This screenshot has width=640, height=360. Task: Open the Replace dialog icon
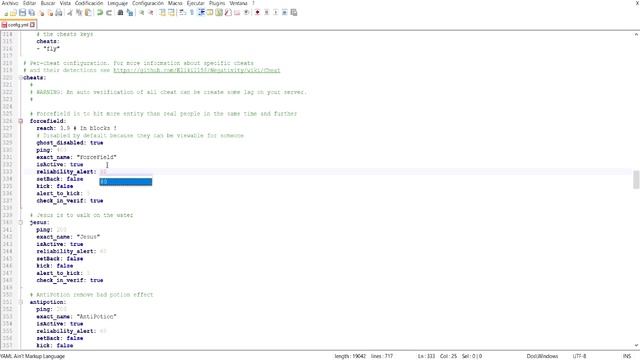(130, 13)
